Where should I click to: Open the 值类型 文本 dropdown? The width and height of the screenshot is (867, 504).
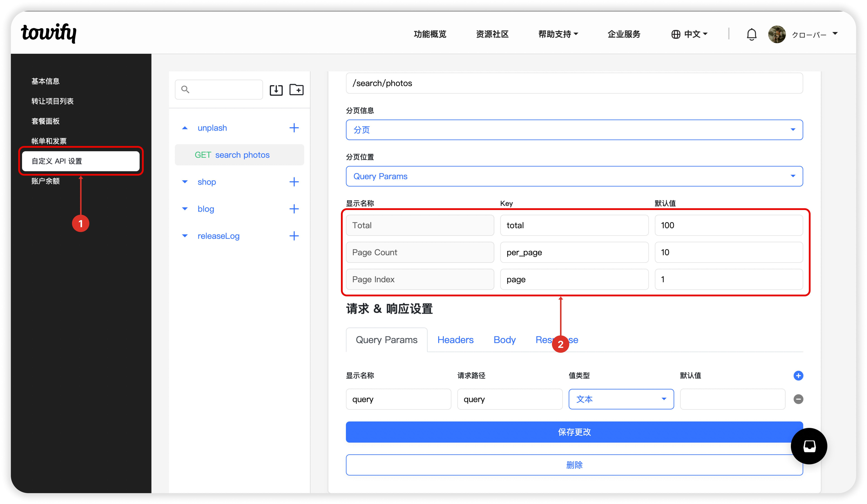click(621, 399)
